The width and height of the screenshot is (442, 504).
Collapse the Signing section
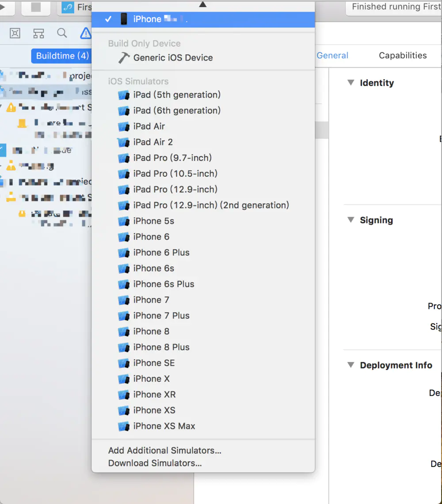point(351,220)
